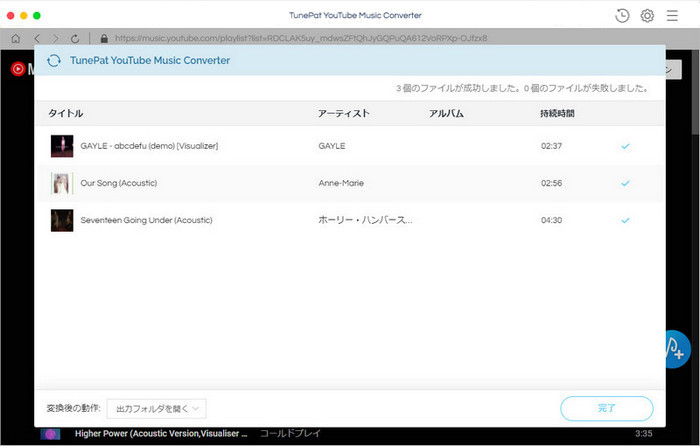Select the GAYLE - abcdefu (demo) title

[149, 146]
